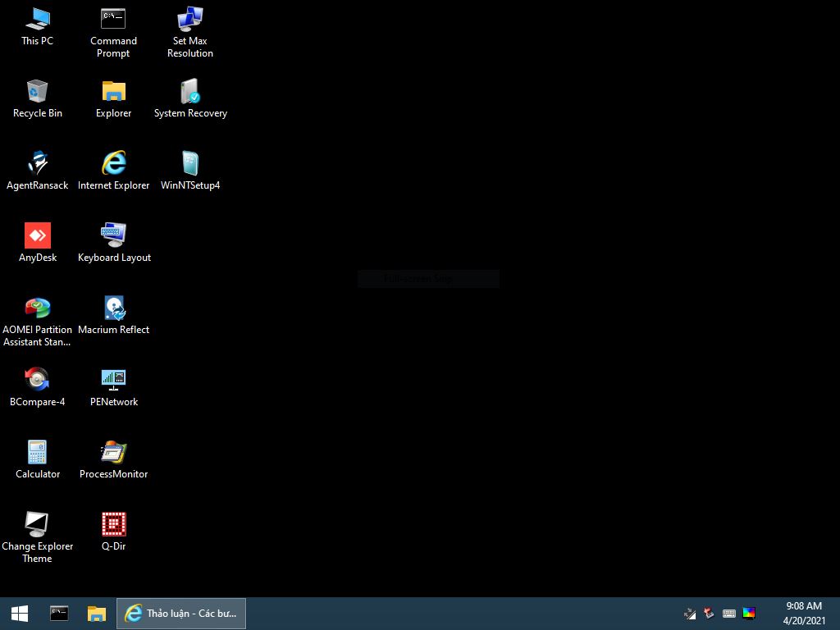The height and width of the screenshot is (630, 840).
Task: Select the Command Prompt desktop shortcut
Action: click(113, 33)
